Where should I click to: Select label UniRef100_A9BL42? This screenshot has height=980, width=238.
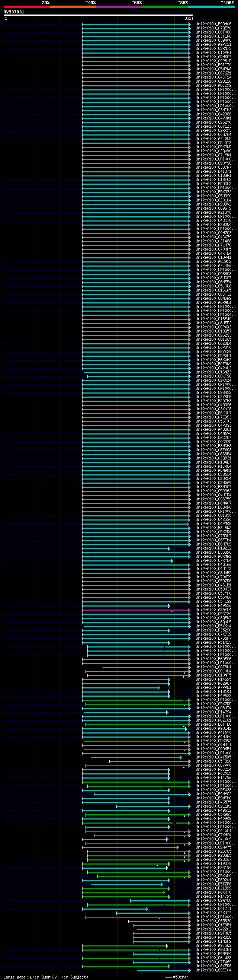214,729
